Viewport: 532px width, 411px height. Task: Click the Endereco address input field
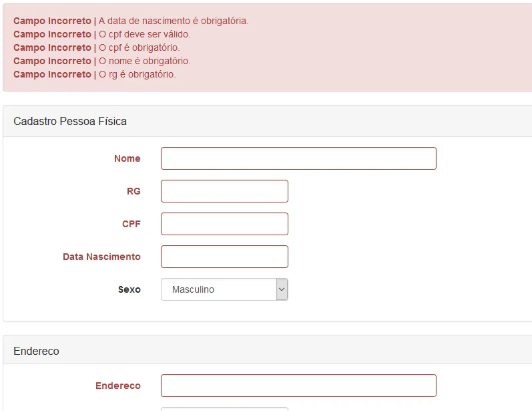[x=298, y=386]
